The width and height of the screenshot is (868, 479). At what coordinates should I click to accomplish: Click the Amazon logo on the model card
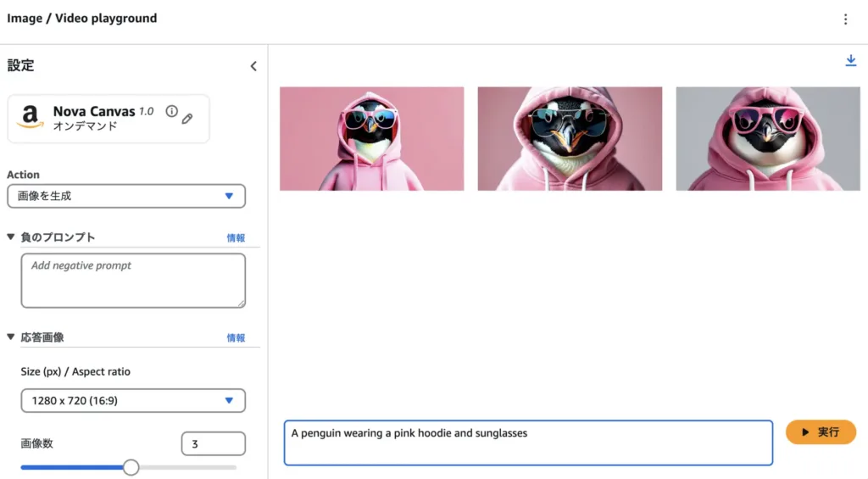coord(31,117)
